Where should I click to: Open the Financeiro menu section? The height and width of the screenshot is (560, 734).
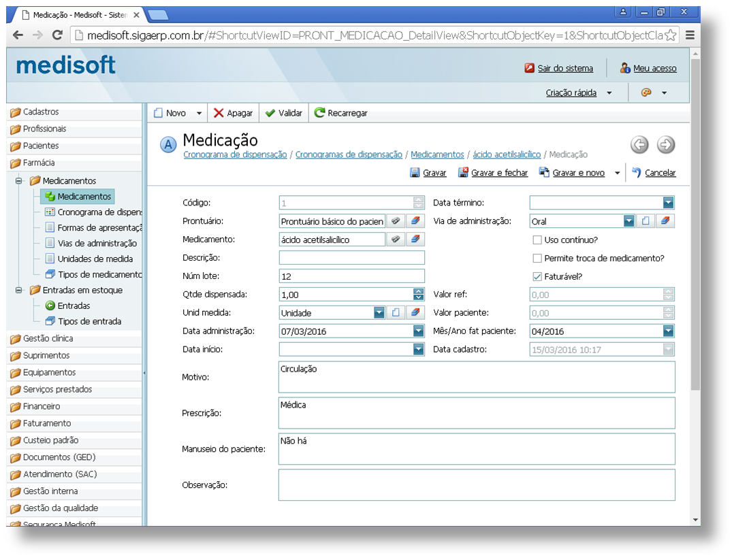[x=75, y=406]
